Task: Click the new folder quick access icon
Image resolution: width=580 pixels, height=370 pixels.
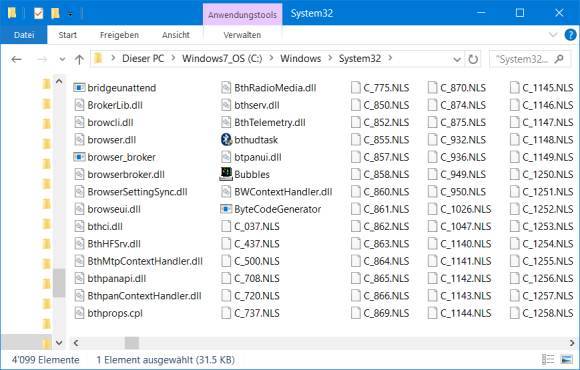Action: [x=55, y=14]
